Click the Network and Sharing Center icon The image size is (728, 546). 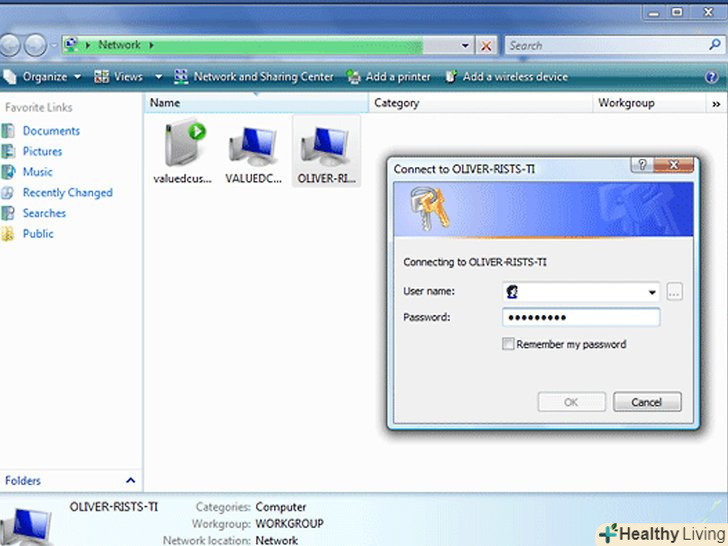[181, 77]
